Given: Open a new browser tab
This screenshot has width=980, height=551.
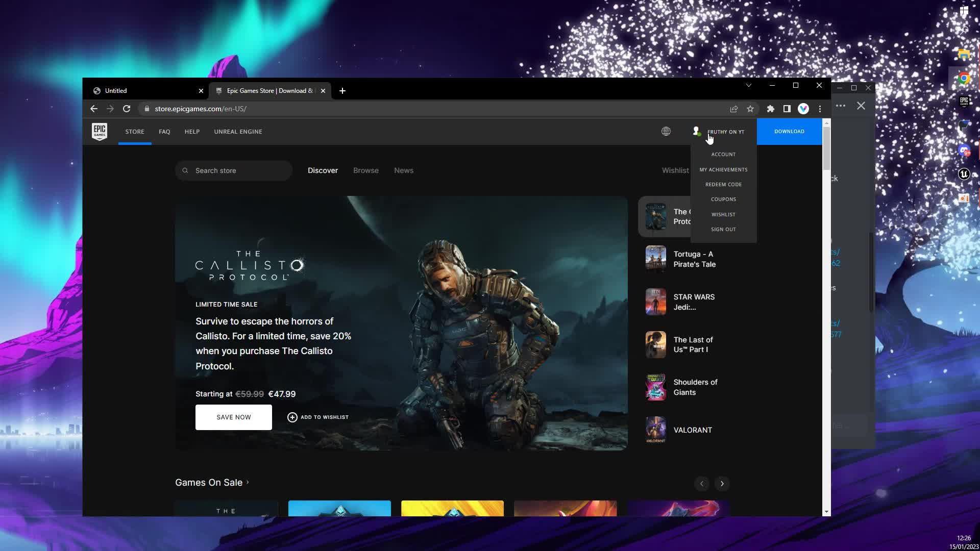Looking at the screenshot, I should click(x=342, y=91).
